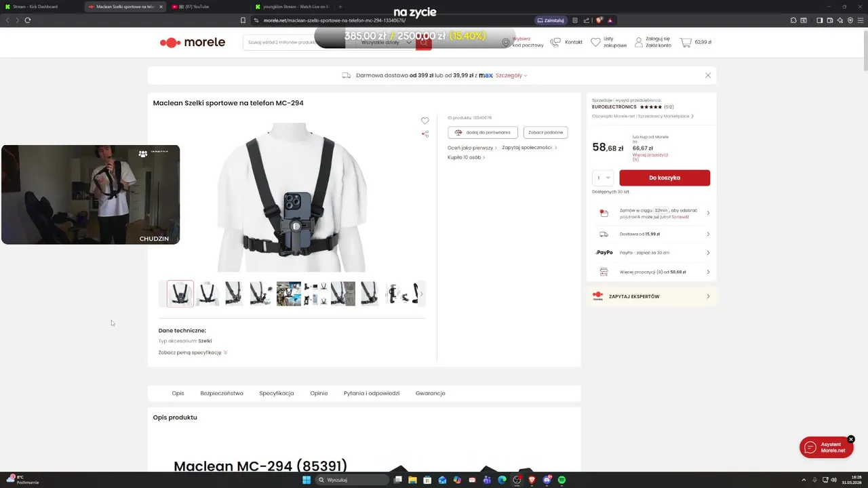Switch to YouTube browser tab
Image resolution: width=868 pixels, height=488 pixels.
(x=207, y=6)
